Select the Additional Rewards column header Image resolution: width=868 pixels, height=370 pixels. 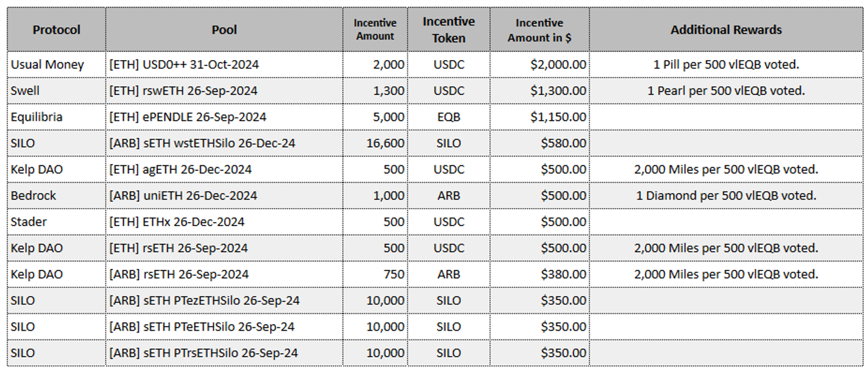point(726,29)
